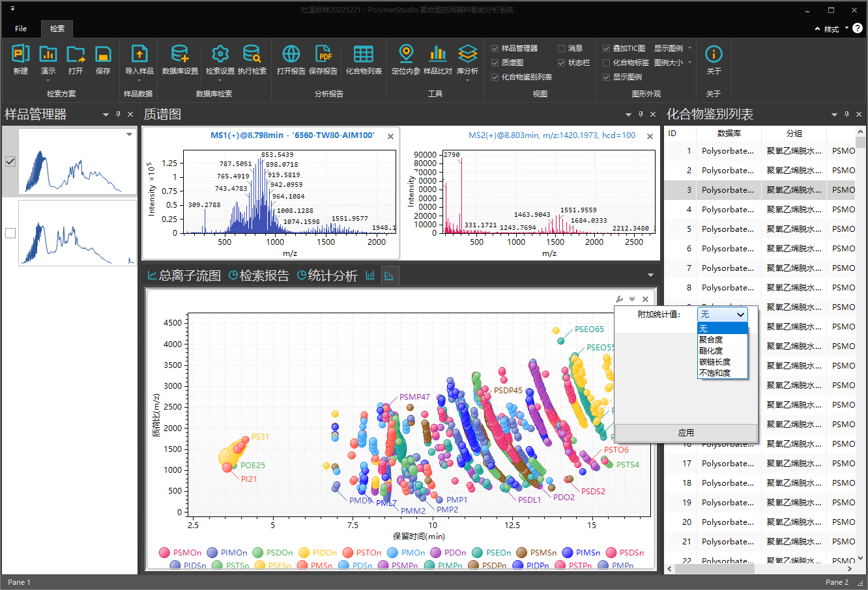Switch to the bar chart icon tab

(x=370, y=275)
